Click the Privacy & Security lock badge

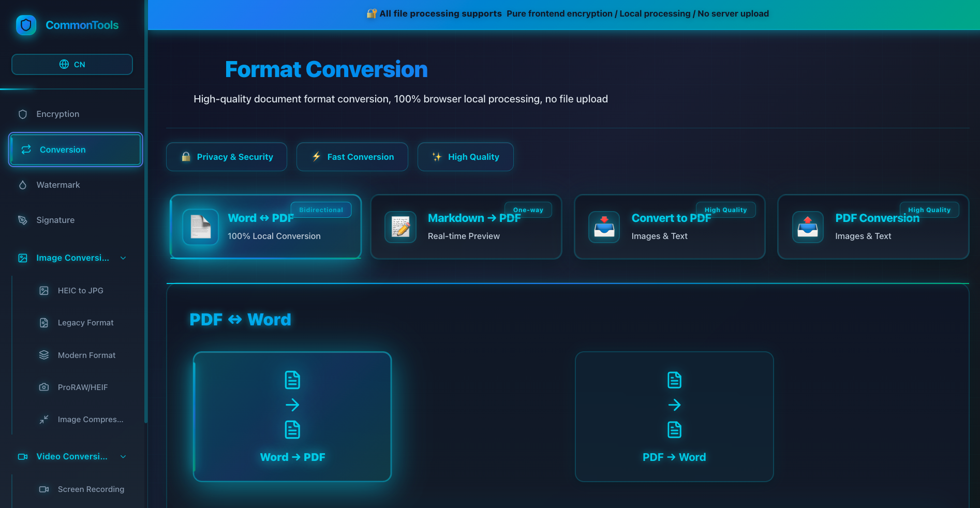[x=226, y=157]
